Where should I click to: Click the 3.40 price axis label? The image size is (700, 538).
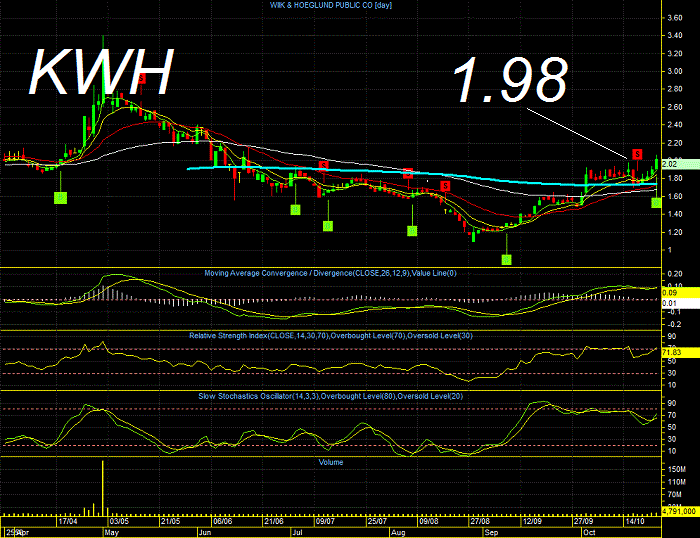pyautogui.click(x=675, y=35)
